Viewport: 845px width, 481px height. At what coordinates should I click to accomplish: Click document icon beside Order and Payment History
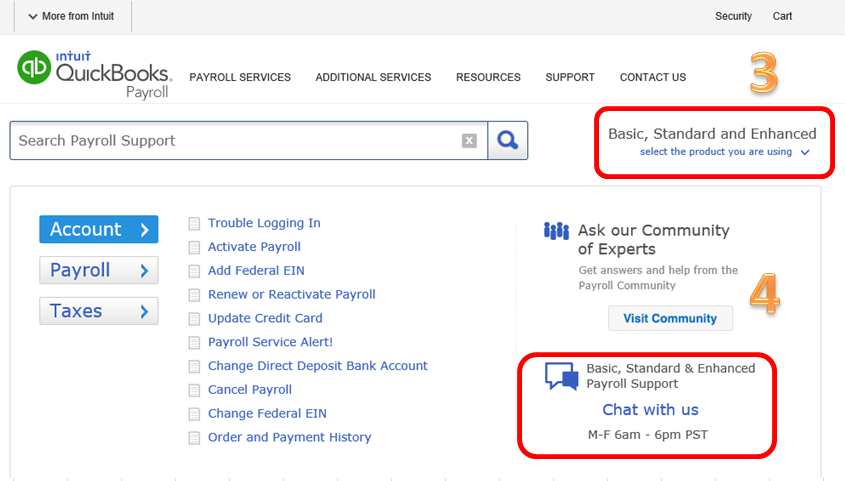[194, 438]
